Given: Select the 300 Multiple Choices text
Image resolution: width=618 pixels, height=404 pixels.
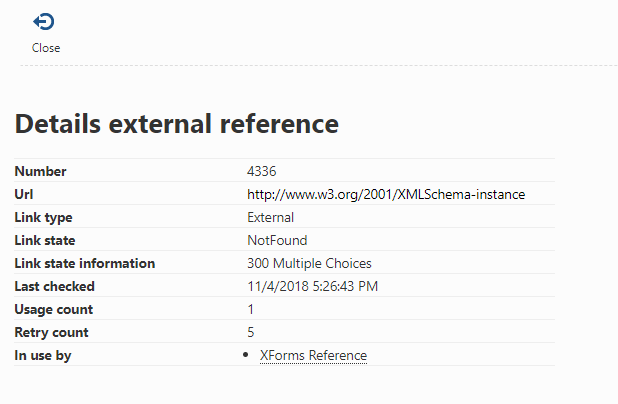Looking at the screenshot, I should pyautogui.click(x=309, y=263).
